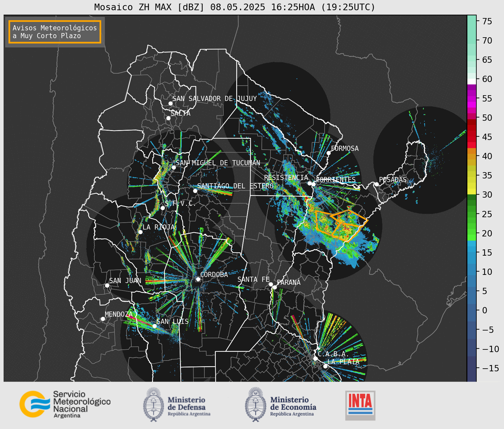Viewport: 504px width, 429px height.
Task: Click the Mendoza city dot
Action: (x=103, y=319)
